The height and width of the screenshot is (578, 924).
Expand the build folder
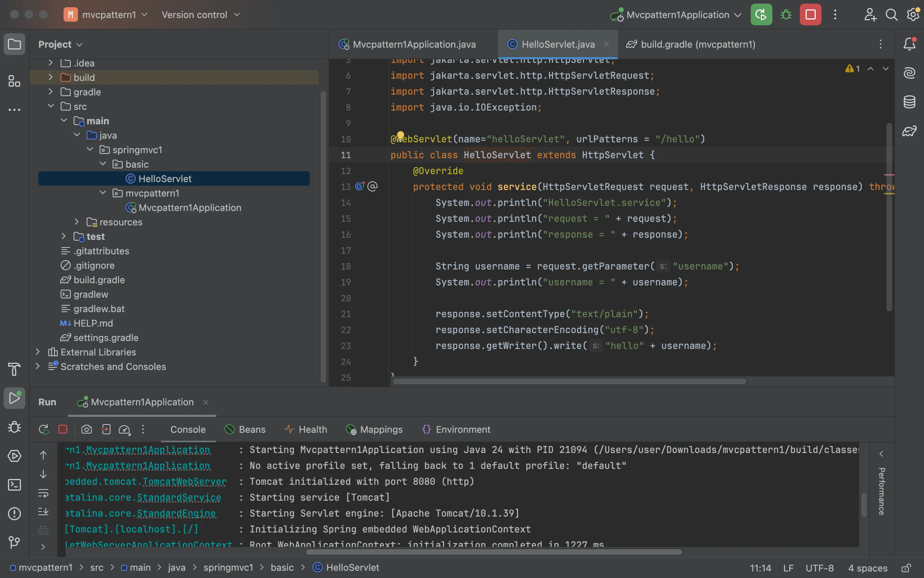coord(51,77)
